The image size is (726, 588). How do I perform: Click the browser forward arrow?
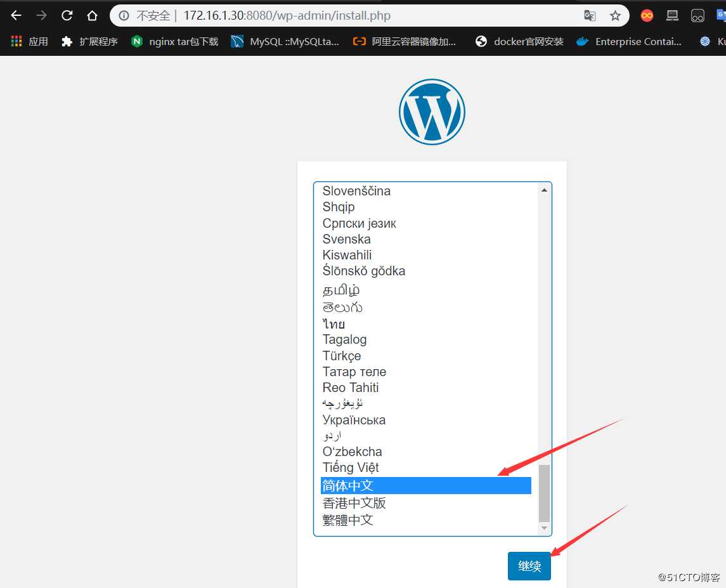42,16
